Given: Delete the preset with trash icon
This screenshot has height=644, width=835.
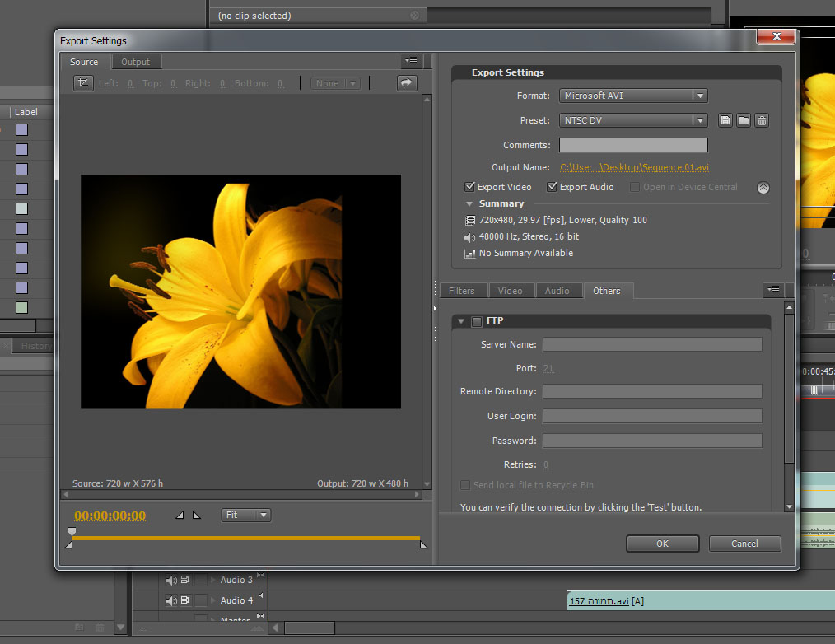Looking at the screenshot, I should [762, 120].
